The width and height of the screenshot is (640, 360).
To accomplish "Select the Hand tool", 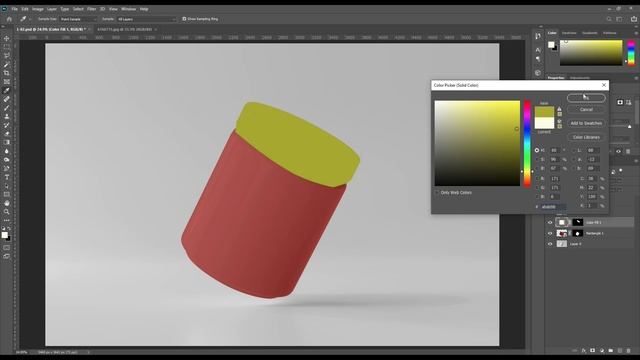I will click(x=7, y=203).
